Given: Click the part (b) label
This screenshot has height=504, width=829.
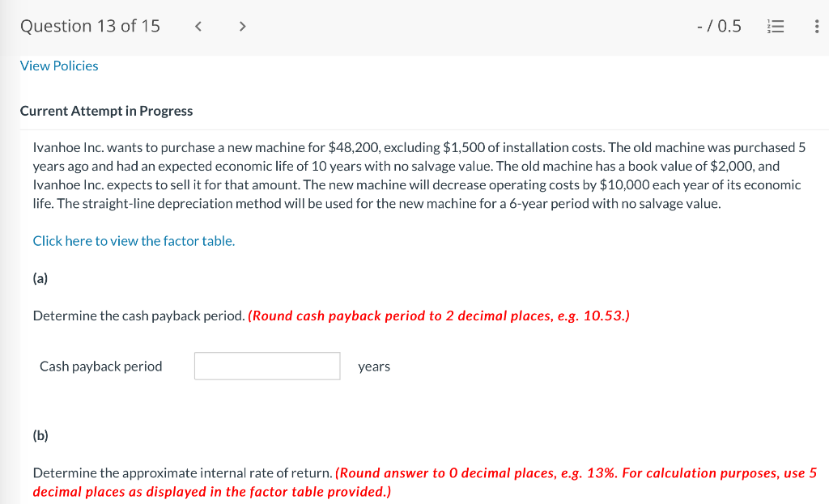Looking at the screenshot, I should point(40,435).
